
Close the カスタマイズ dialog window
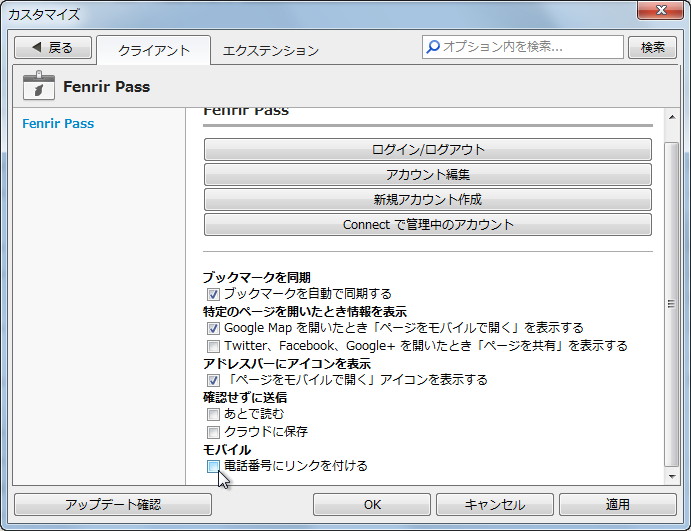660,10
